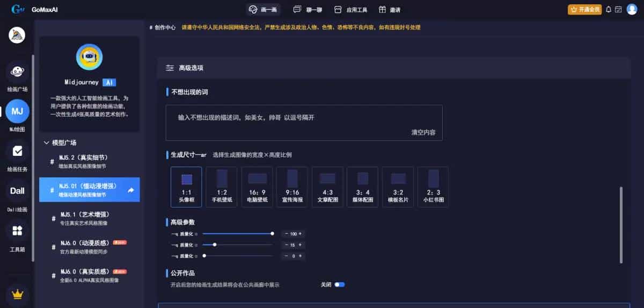The width and height of the screenshot is (644, 308).
Task: Click the main panel vertical scrollbar
Action: pos(621,225)
